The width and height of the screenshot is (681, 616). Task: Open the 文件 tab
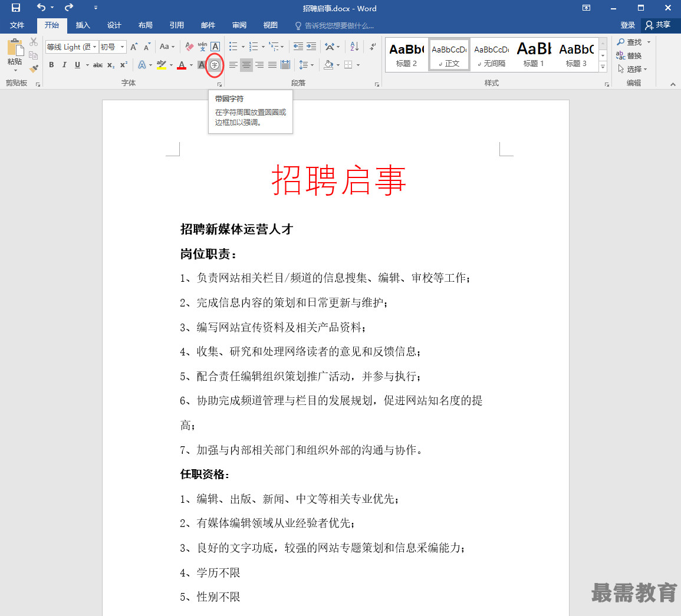(17, 25)
